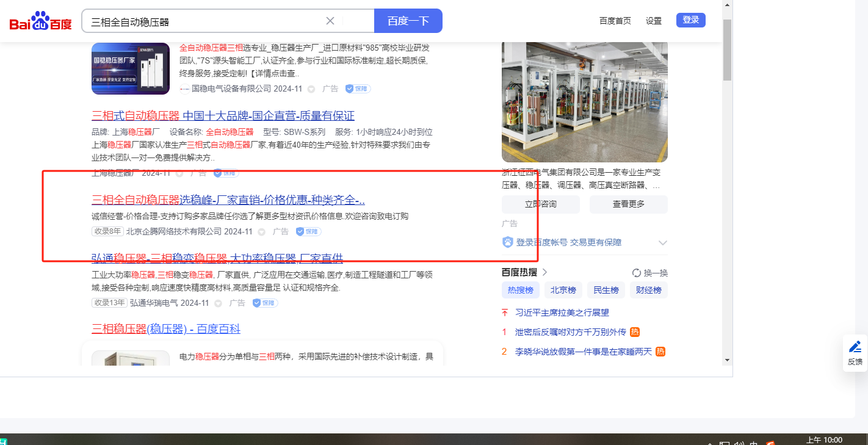Click the 反馈 pencil icon

[x=855, y=347]
